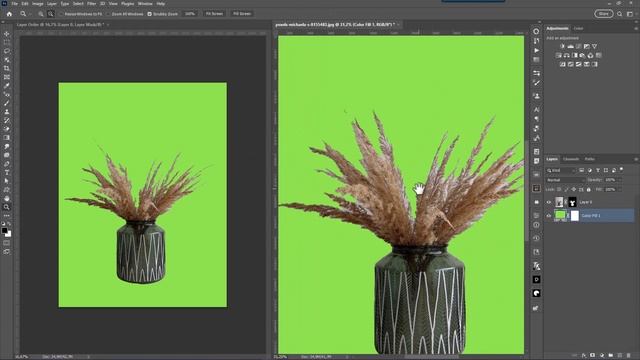Image resolution: width=640 pixels, height=360 pixels.
Task: Select the Crop tool
Action: pos(7,68)
